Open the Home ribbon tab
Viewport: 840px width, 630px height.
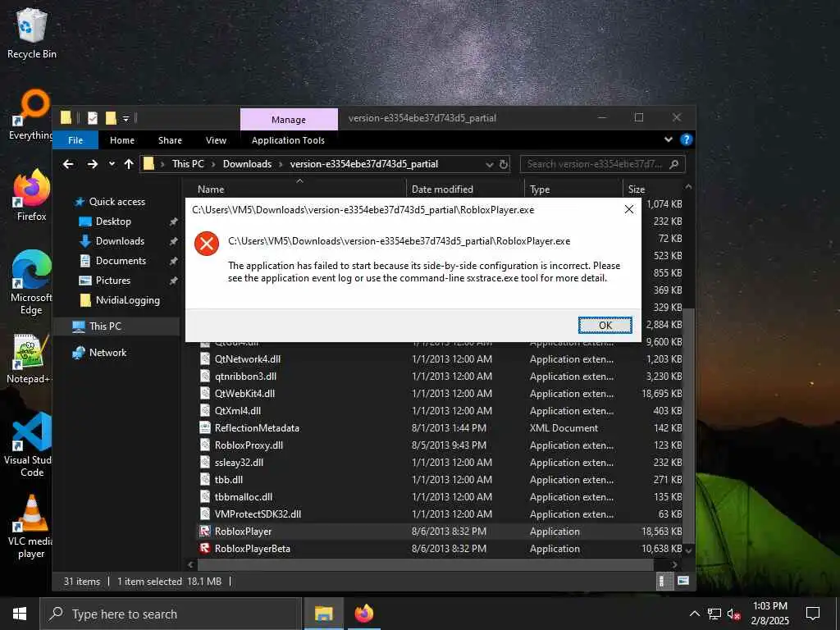coord(122,140)
